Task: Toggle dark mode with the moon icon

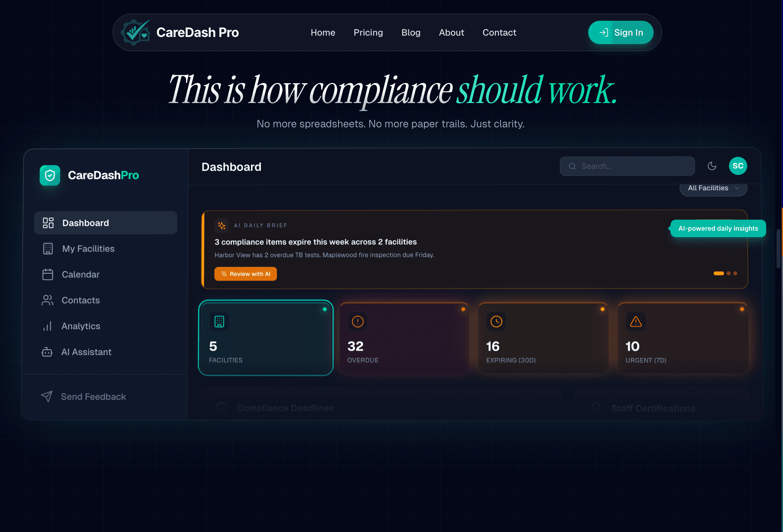Action: pos(712,166)
